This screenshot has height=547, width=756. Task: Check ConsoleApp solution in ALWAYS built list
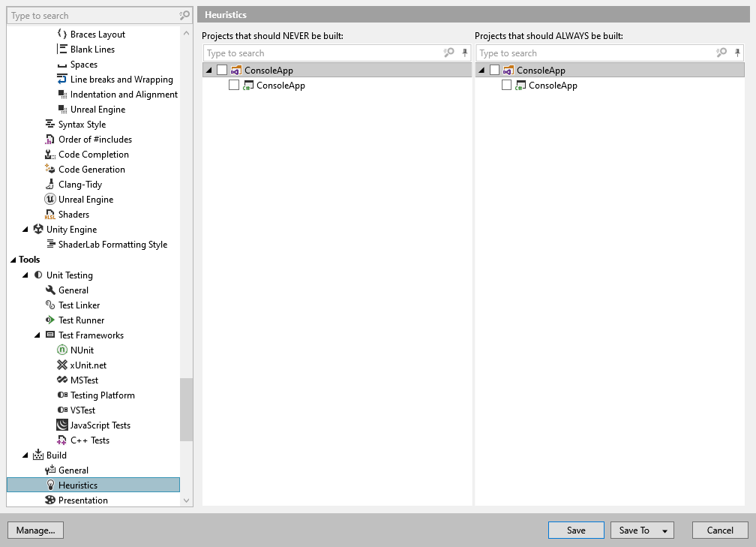[x=494, y=70]
